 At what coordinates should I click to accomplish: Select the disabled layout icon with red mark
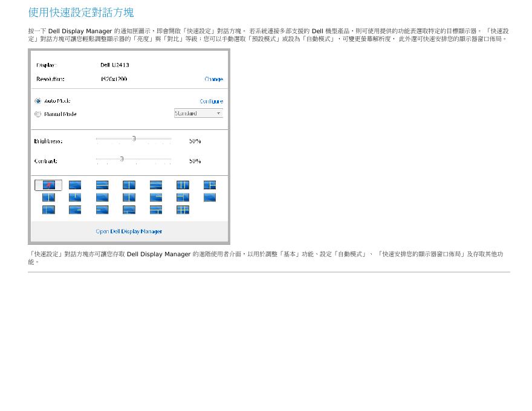(x=48, y=185)
